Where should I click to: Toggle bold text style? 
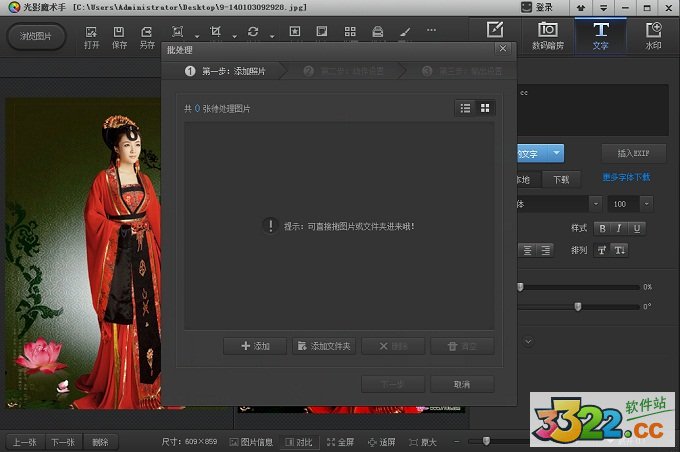point(602,228)
